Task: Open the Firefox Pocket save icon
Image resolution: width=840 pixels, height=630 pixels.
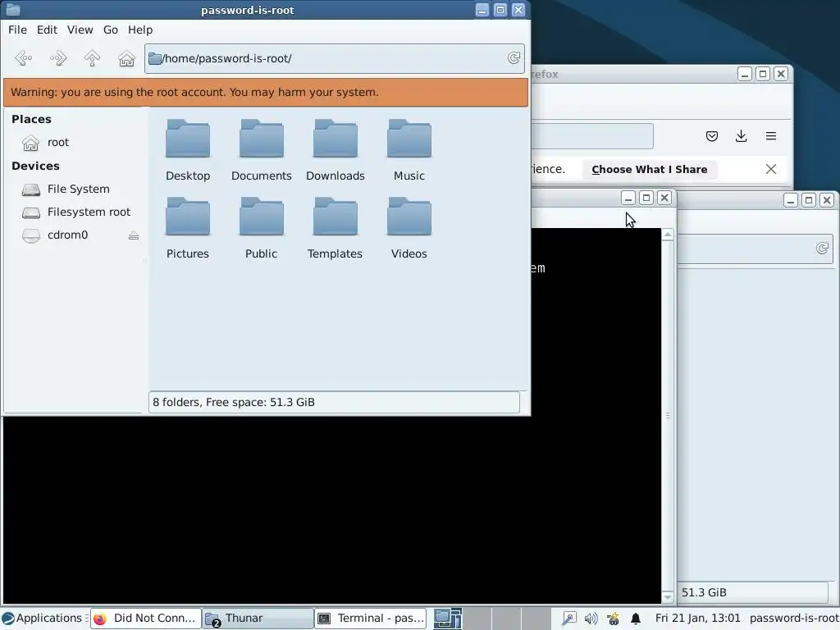Action: (711, 136)
